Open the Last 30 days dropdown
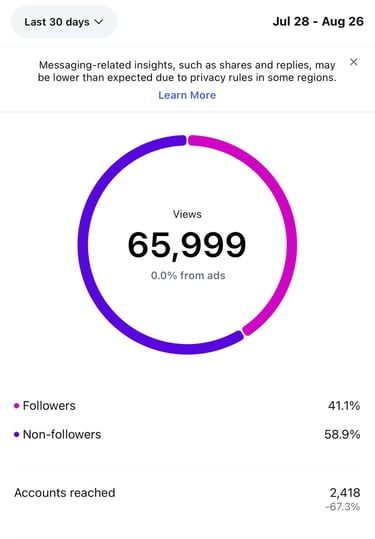 tap(64, 22)
